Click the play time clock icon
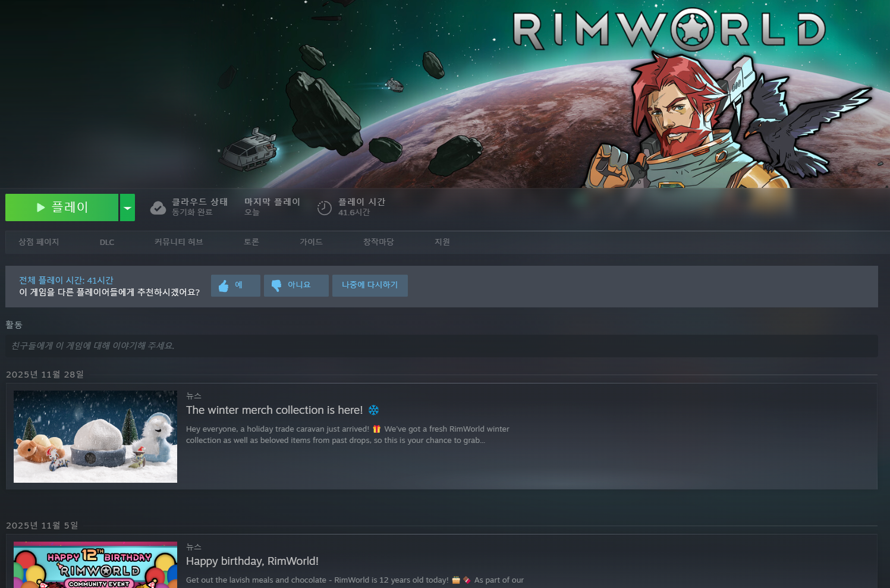This screenshot has width=890, height=588. [324, 207]
